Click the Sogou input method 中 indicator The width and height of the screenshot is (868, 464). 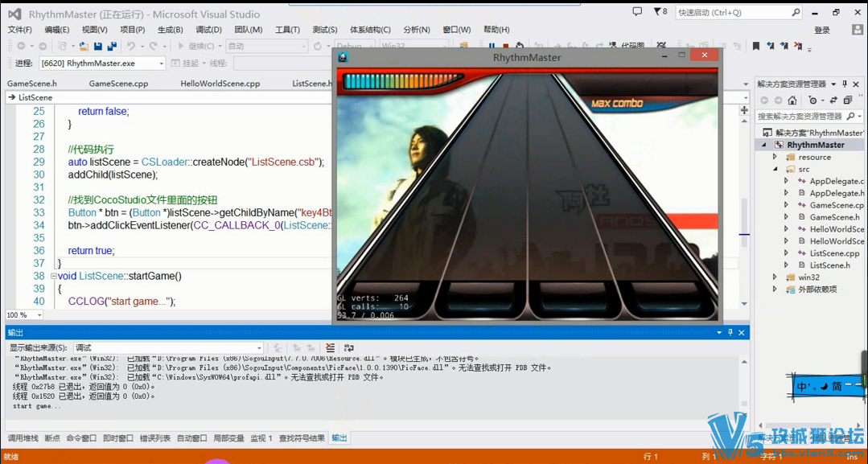(803, 386)
